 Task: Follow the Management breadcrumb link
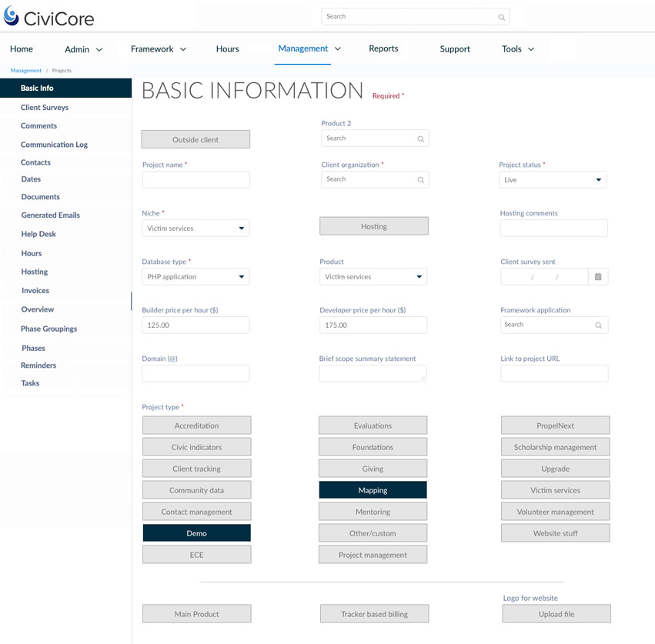tap(25, 71)
